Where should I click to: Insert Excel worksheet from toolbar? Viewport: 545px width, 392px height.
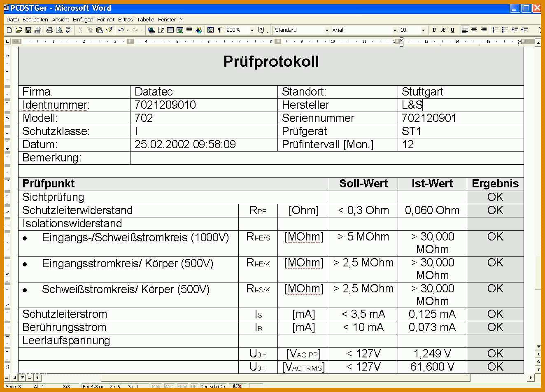(x=179, y=30)
